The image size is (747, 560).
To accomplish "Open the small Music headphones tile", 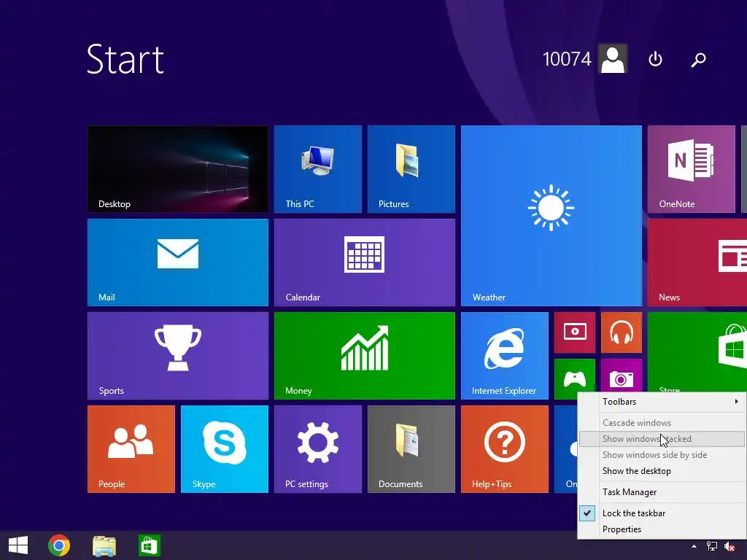I will point(622,332).
